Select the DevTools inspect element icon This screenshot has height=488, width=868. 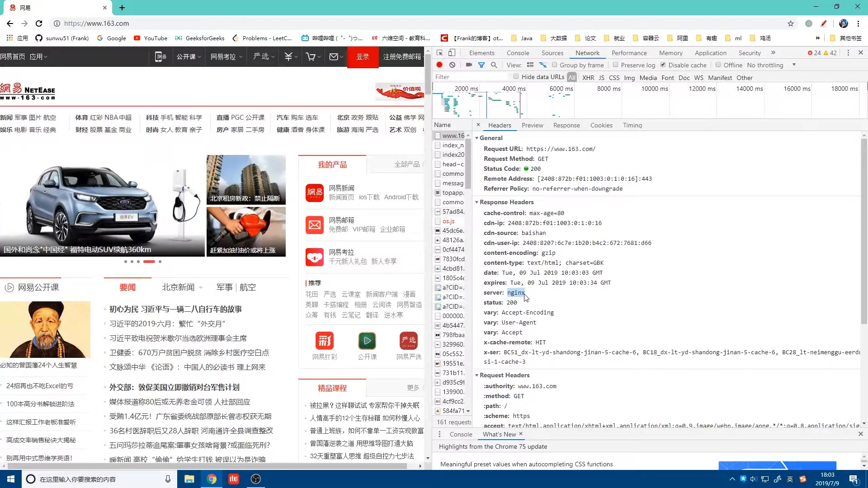tap(439, 53)
